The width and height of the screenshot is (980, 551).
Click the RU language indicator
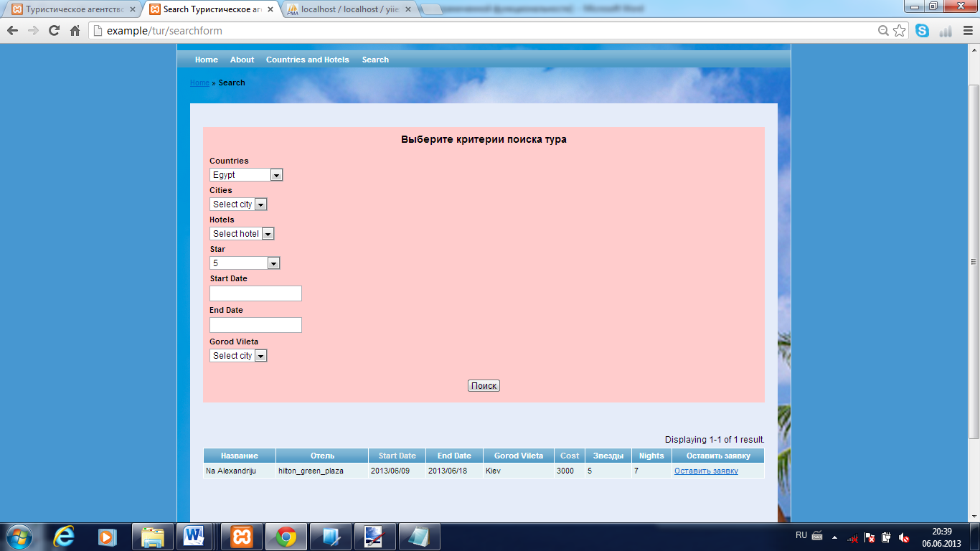(801, 535)
